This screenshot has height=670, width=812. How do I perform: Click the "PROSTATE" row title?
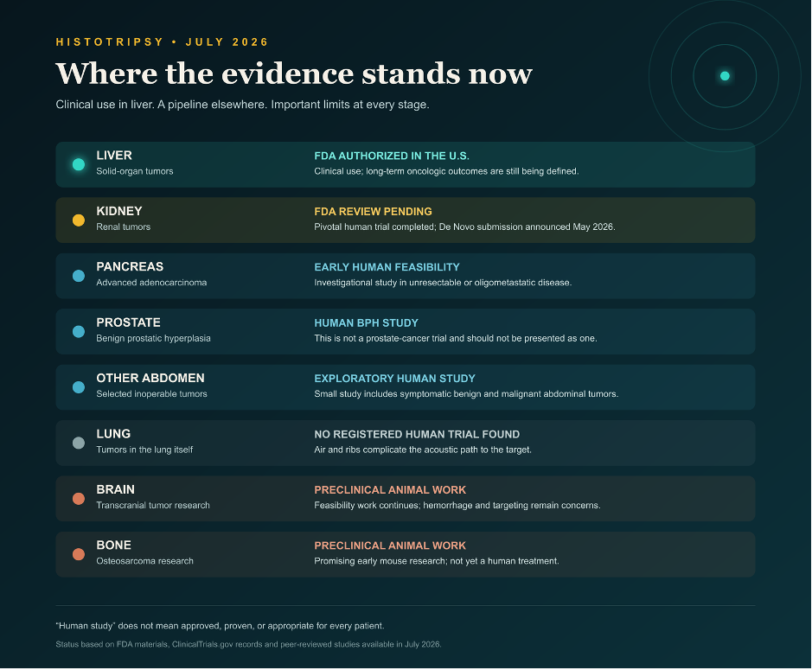[129, 322]
